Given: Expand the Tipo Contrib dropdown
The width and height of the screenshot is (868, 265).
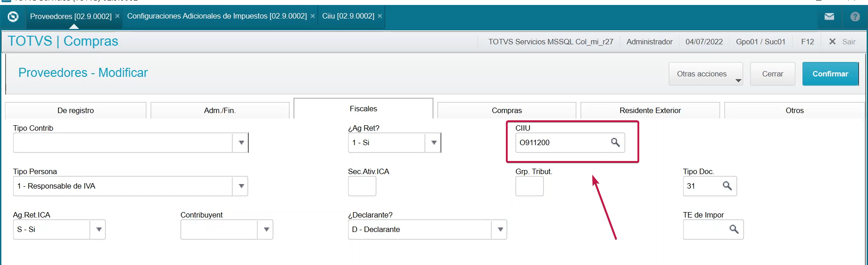Looking at the screenshot, I should coord(241,142).
